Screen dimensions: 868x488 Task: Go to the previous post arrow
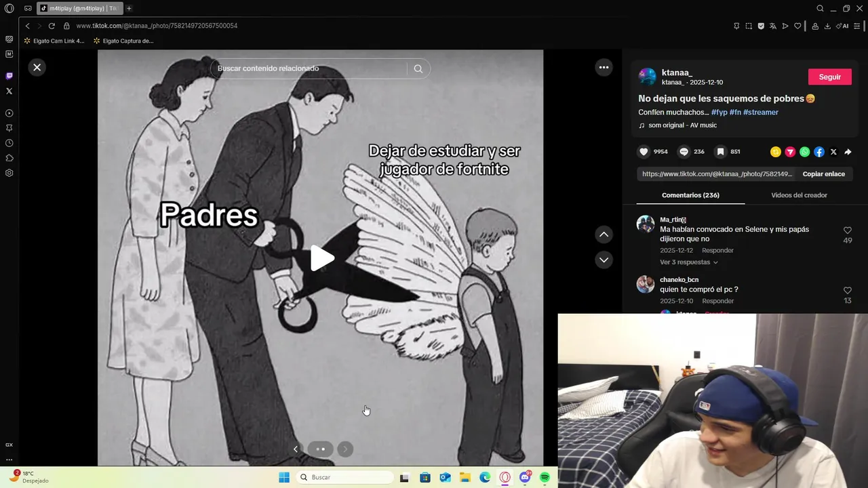pos(604,235)
